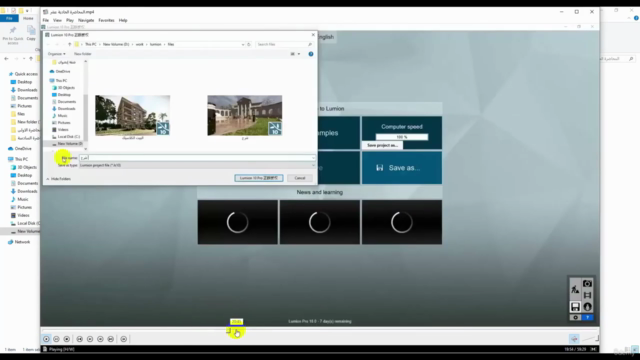Open Lumion settings gear icon
This screenshot has height=360, width=640.
(x=575, y=317)
